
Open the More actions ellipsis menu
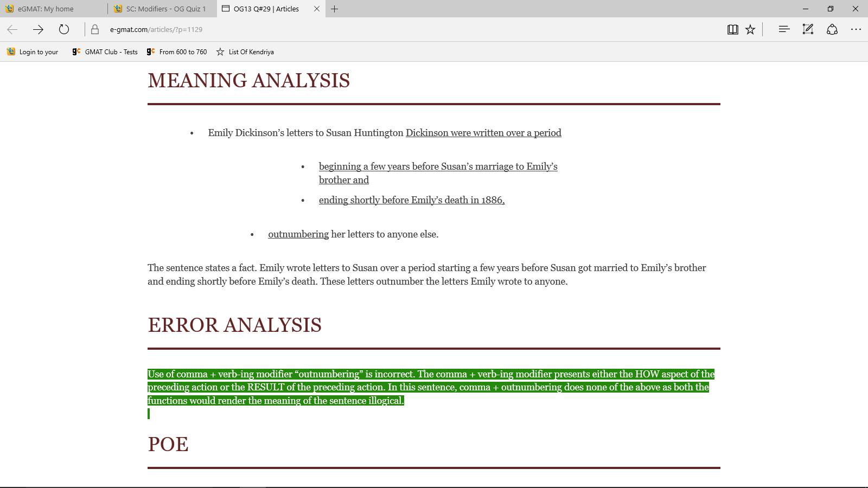coord(856,29)
